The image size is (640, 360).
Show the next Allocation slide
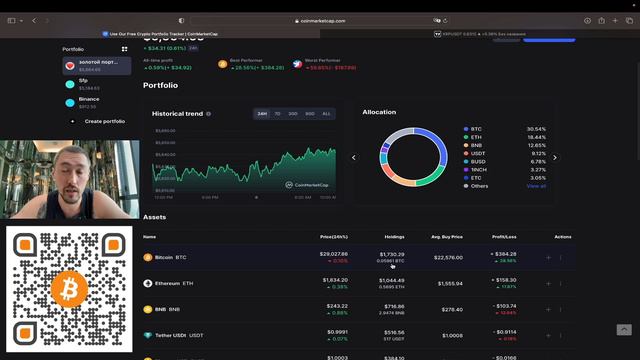[555, 158]
